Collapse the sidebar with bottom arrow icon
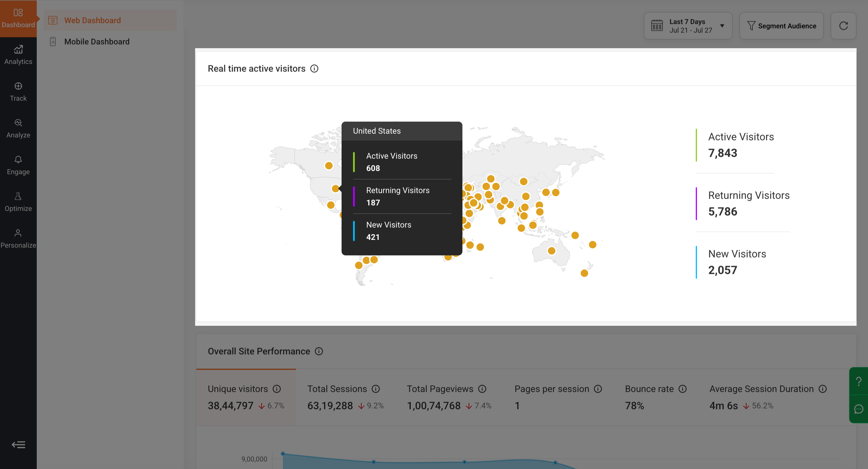This screenshot has width=868, height=469. coord(18,445)
